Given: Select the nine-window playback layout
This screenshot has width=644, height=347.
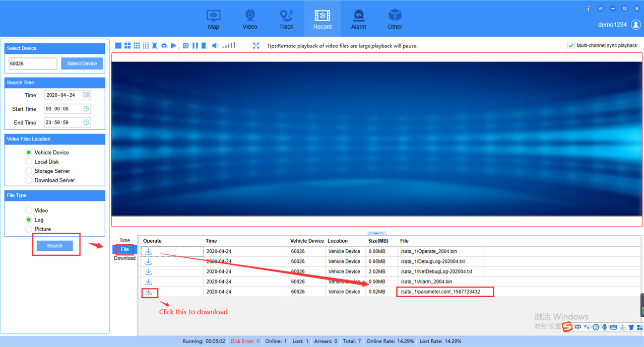Looking at the screenshot, I should tap(137, 45).
